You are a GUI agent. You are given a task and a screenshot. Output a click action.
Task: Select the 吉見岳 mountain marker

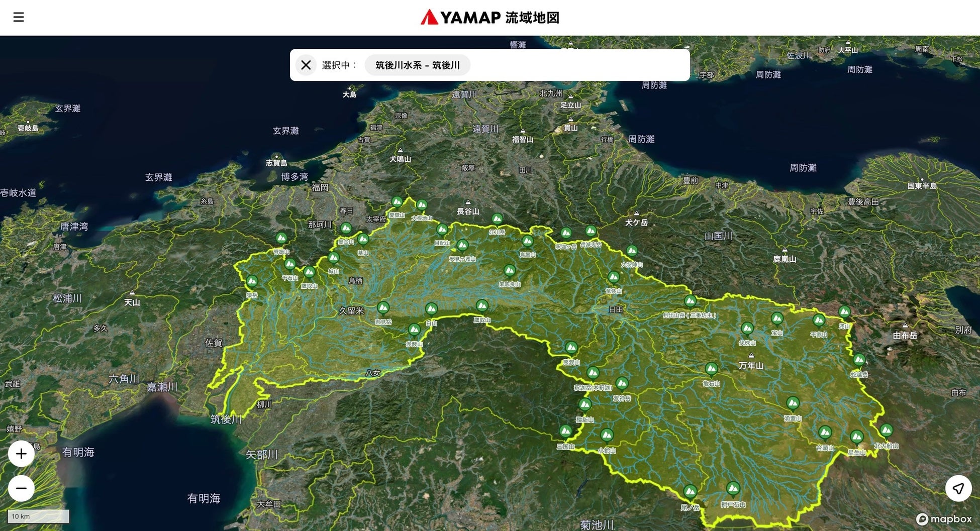tap(383, 308)
